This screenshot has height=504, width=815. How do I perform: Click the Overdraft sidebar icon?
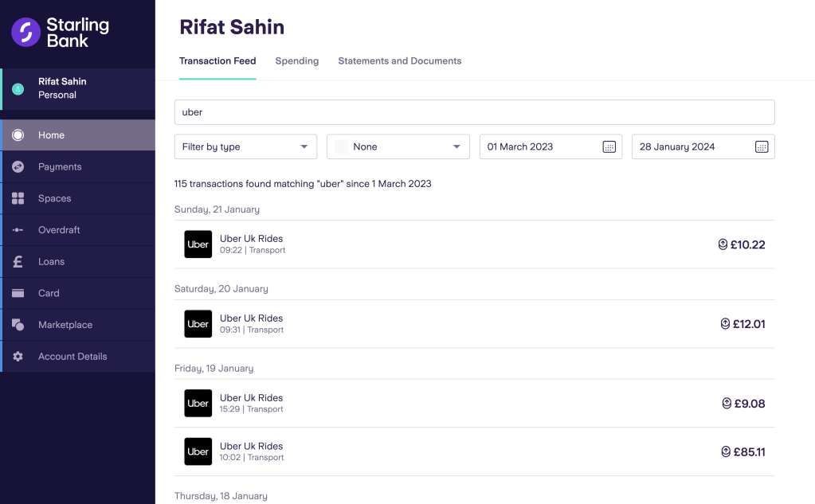tap(18, 229)
